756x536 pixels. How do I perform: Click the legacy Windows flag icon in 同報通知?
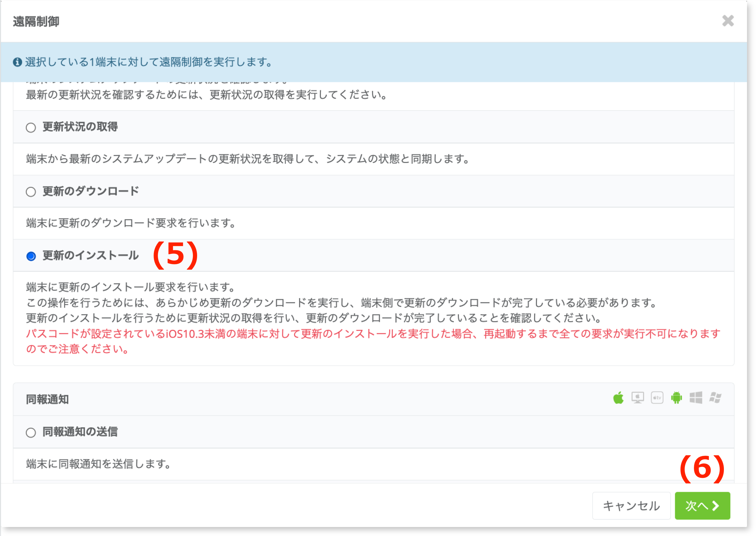[x=715, y=398]
